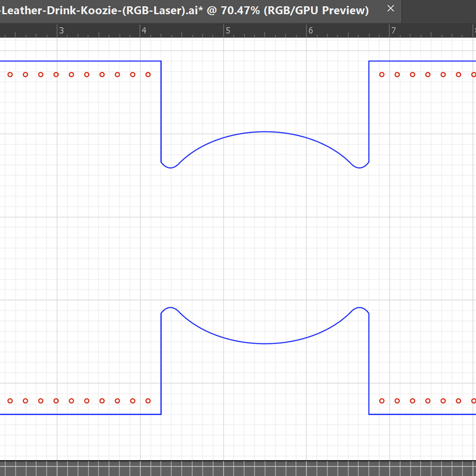Click the horizontal ruler at mark 5
The width and height of the screenshot is (476, 476).
tap(224, 31)
